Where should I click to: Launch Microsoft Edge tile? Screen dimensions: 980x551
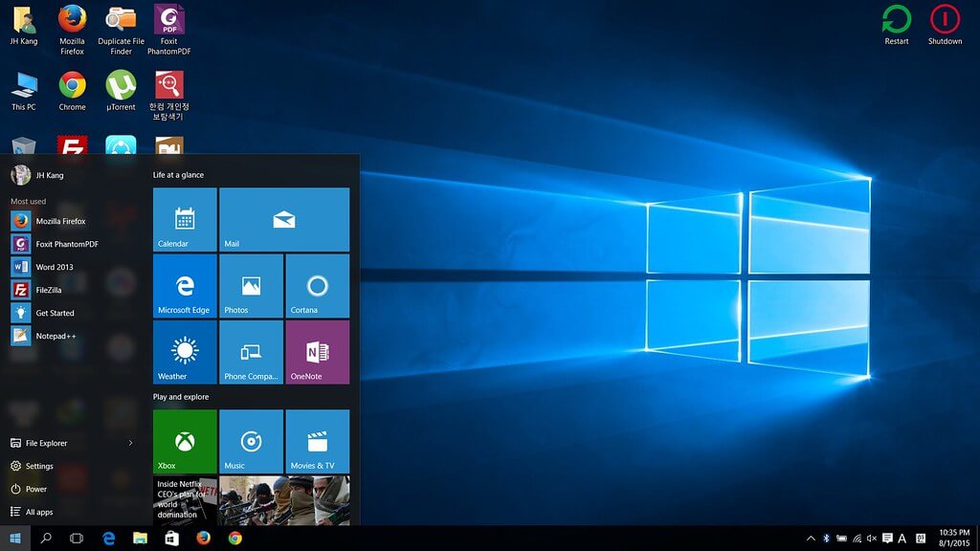185,285
